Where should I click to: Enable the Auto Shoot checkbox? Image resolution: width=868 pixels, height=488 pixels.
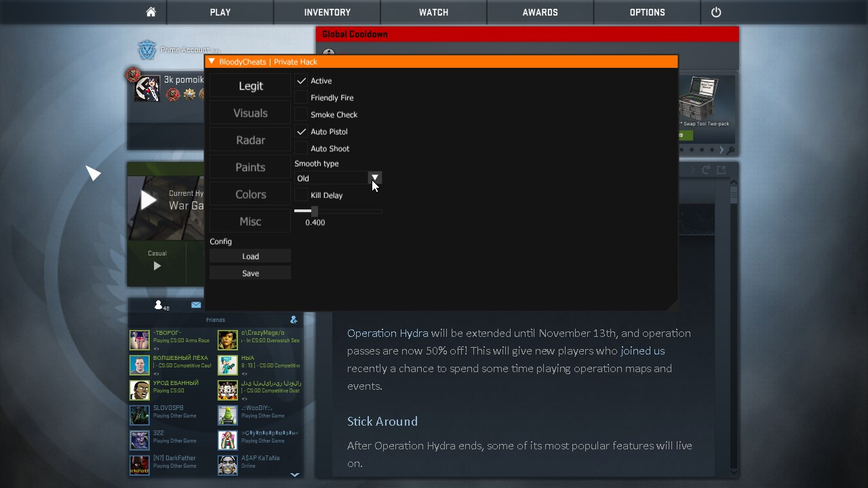[x=301, y=148]
